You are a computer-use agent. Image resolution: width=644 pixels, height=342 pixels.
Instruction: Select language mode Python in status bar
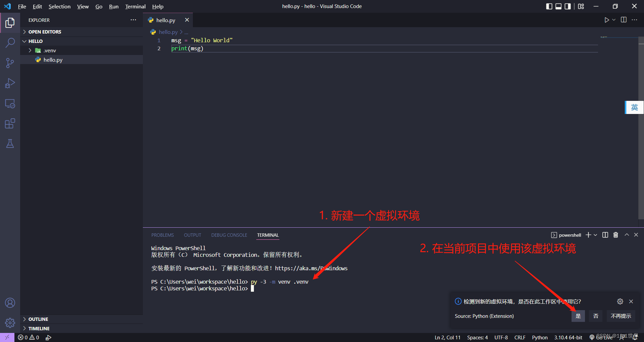[540, 338]
